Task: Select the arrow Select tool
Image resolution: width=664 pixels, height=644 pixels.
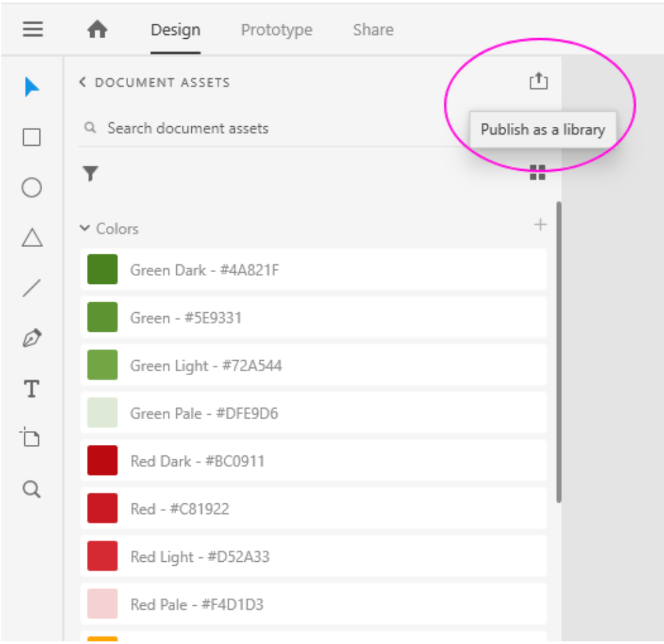Action: 32,87
